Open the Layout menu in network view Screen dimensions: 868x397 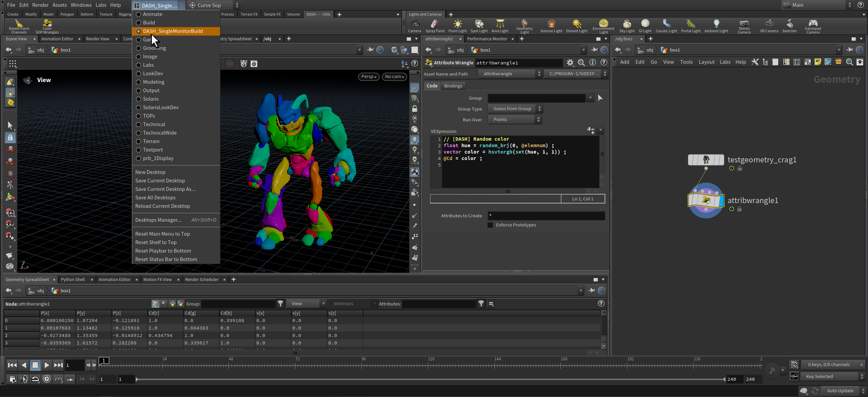coord(706,62)
